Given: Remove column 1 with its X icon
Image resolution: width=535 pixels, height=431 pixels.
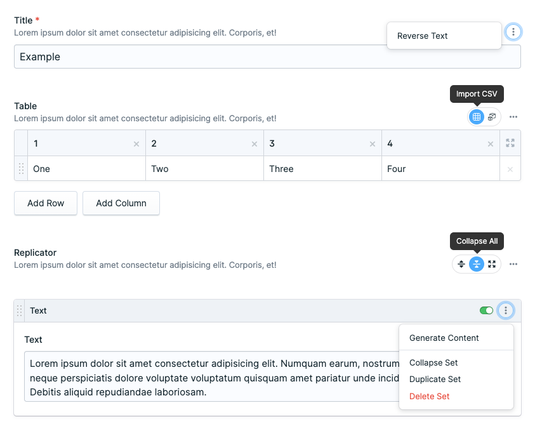Looking at the screenshot, I should (136, 144).
